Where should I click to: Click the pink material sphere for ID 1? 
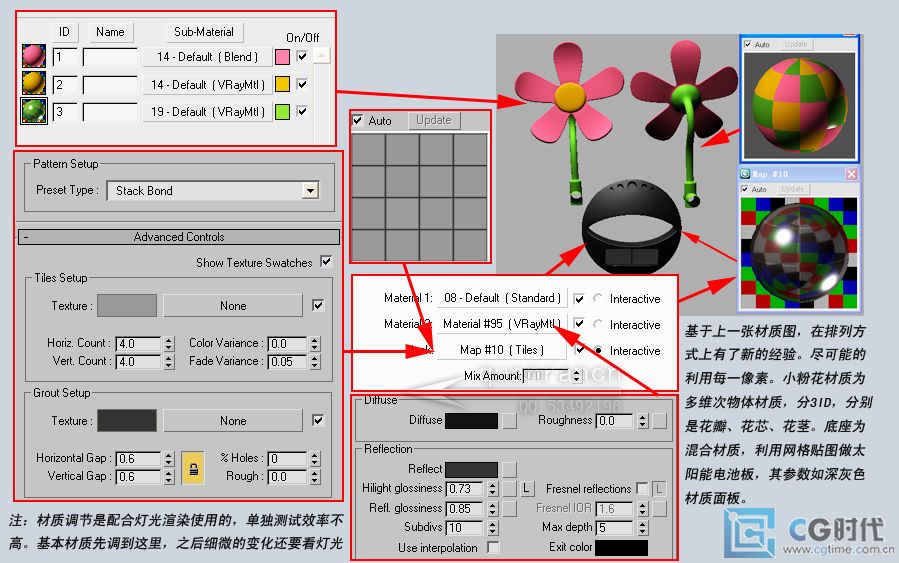click(x=34, y=56)
